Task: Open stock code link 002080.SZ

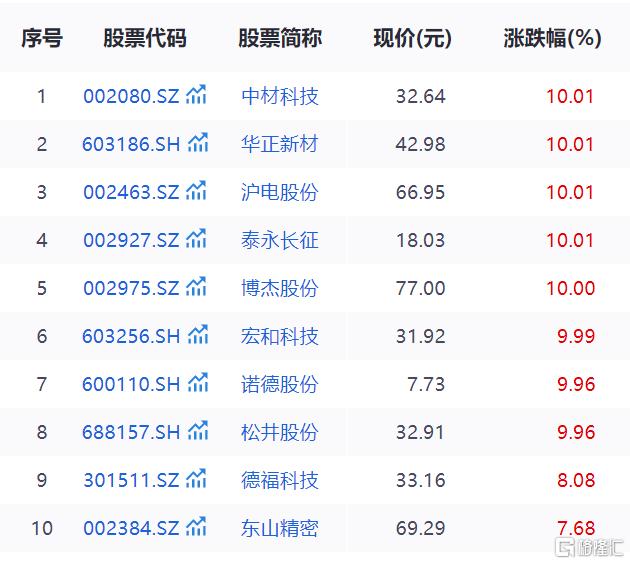Action: pyautogui.click(x=131, y=97)
